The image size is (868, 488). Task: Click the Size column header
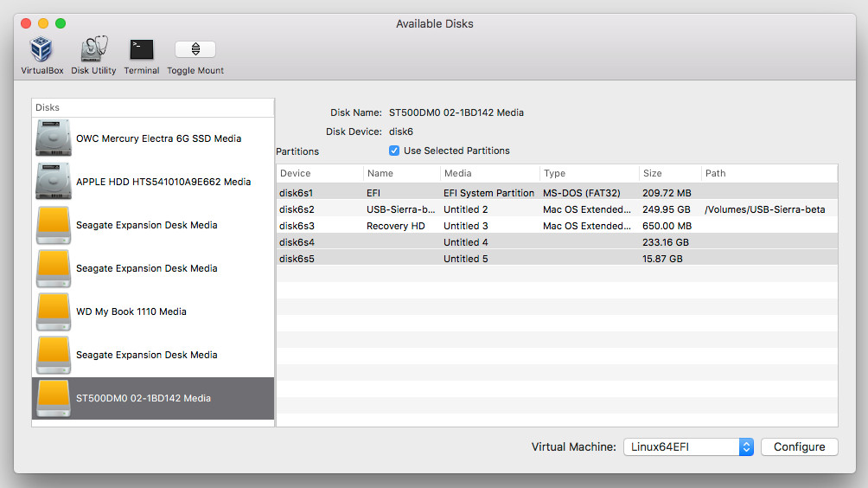(670, 173)
